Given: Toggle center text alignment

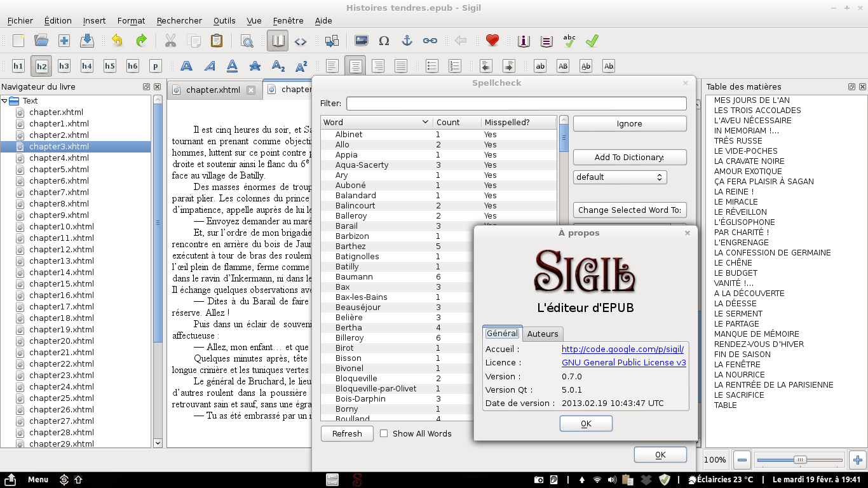Looking at the screenshot, I should [x=355, y=66].
